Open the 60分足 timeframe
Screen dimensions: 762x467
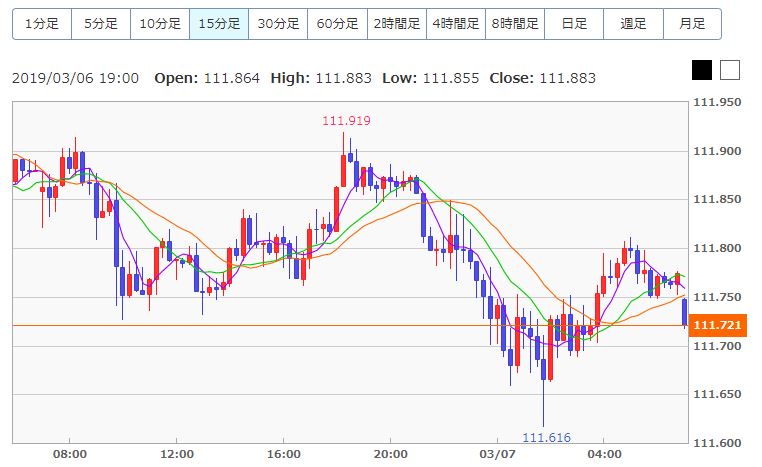pos(337,23)
